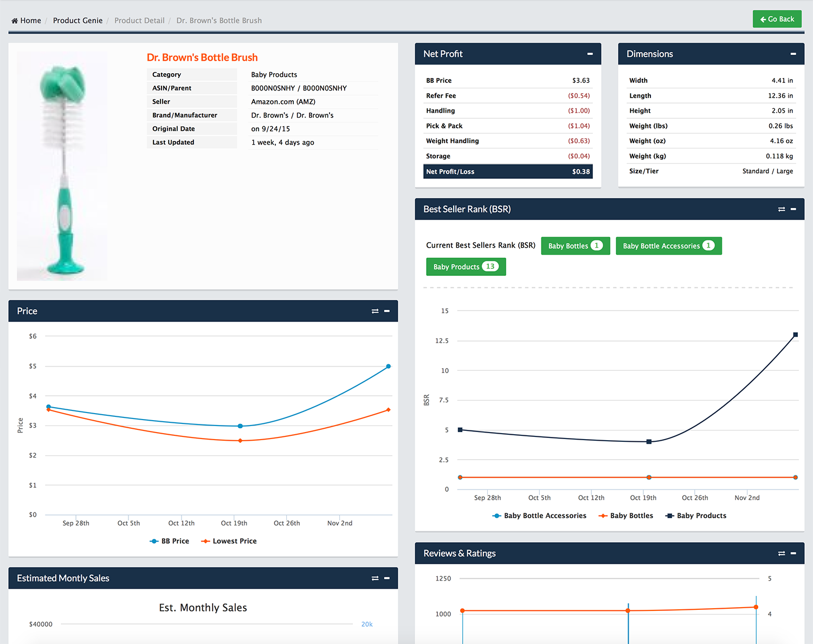Swap the Reviews & Ratings panel view
Image resolution: width=813 pixels, height=644 pixels.
pyautogui.click(x=781, y=553)
